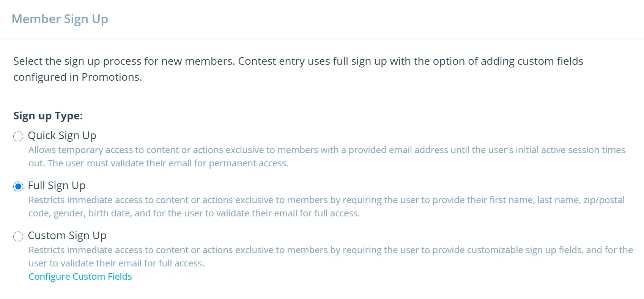Click the 'Allows temporary access' description line

326,150
